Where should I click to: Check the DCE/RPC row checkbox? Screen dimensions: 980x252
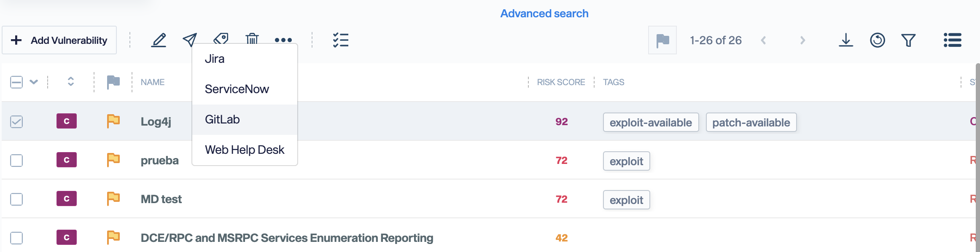16,238
